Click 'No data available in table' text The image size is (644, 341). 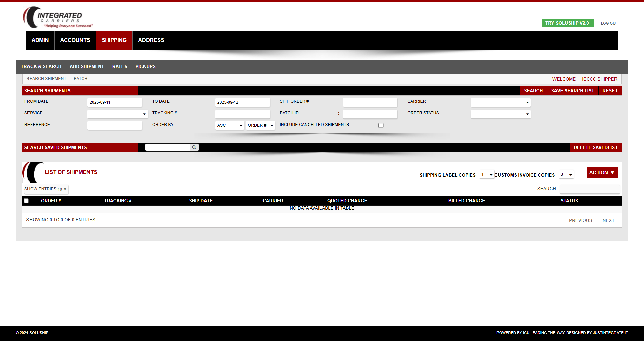tap(322, 208)
